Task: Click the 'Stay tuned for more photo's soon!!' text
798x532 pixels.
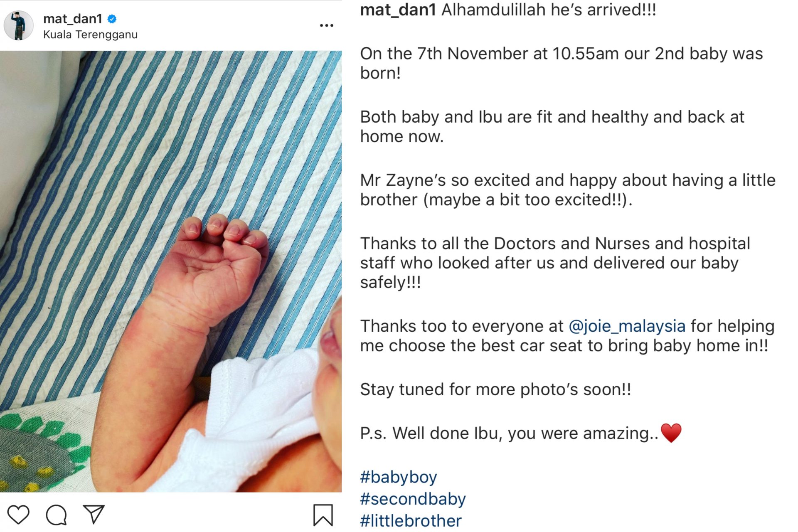Action: [495, 389]
